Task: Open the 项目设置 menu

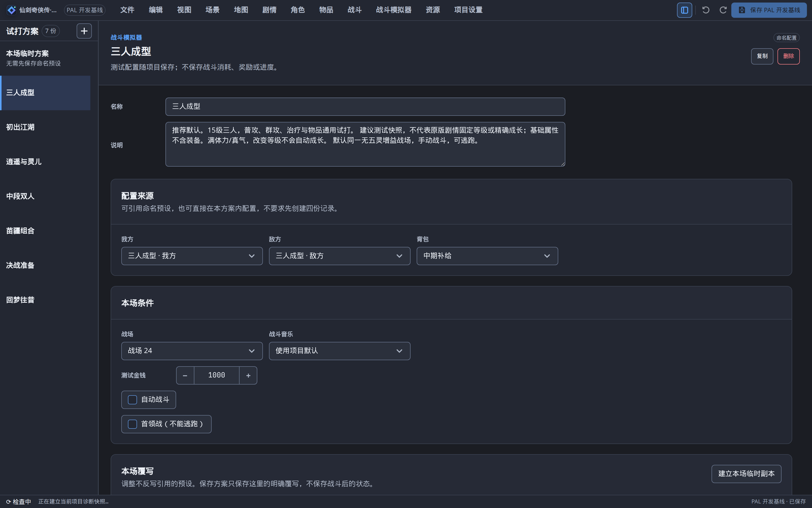Action: click(468, 10)
